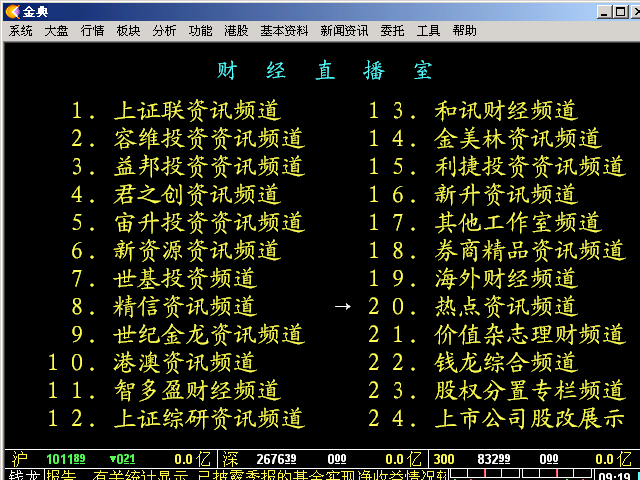Open channel 15 利捷投资资讯频道

click(x=497, y=166)
